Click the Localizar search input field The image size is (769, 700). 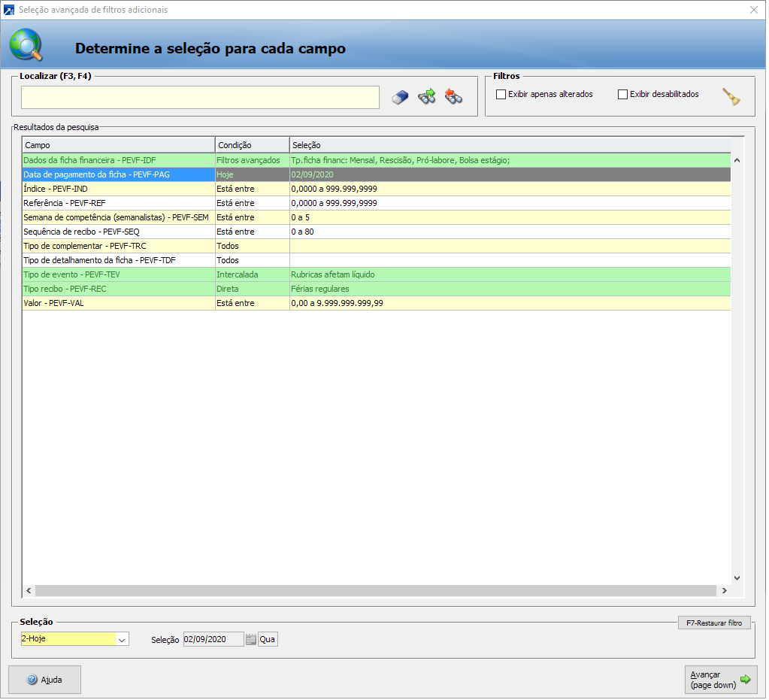click(x=200, y=97)
